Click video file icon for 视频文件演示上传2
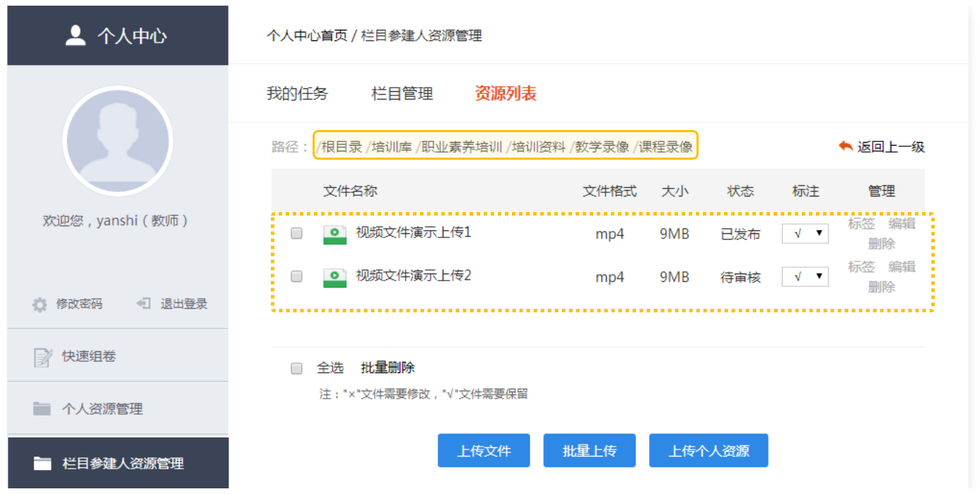The image size is (980, 494). [x=334, y=277]
